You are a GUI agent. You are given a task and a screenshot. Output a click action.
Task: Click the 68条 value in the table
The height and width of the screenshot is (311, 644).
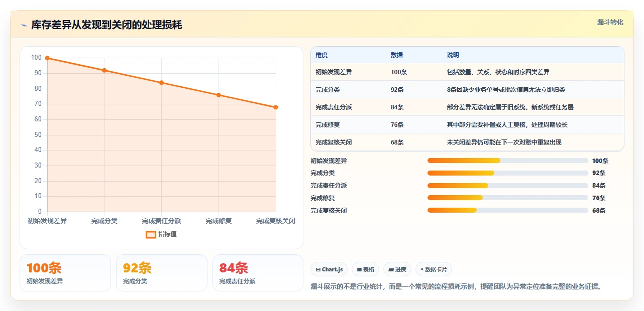[397, 142]
